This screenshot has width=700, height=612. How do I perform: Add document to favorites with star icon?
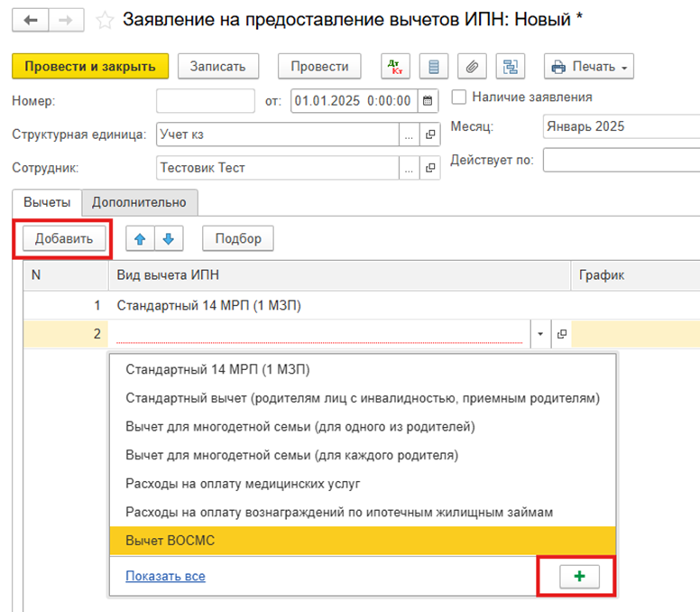pos(105,19)
